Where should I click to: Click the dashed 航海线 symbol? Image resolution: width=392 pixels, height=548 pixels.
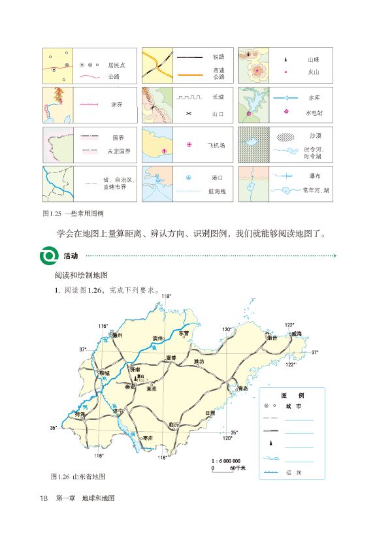188,191
